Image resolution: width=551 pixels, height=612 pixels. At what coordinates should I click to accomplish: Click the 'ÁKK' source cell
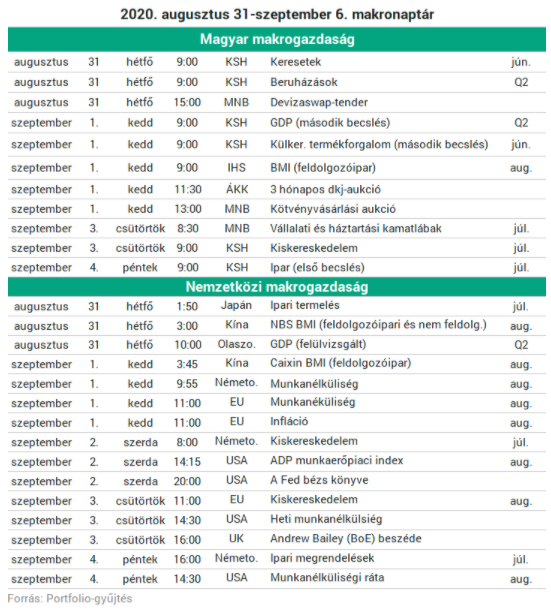click(x=237, y=189)
